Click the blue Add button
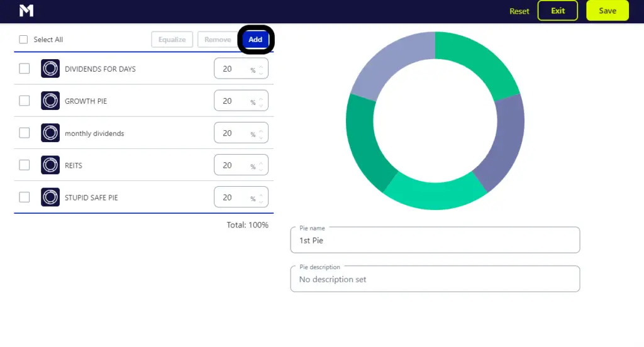 [x=255, y=40]
